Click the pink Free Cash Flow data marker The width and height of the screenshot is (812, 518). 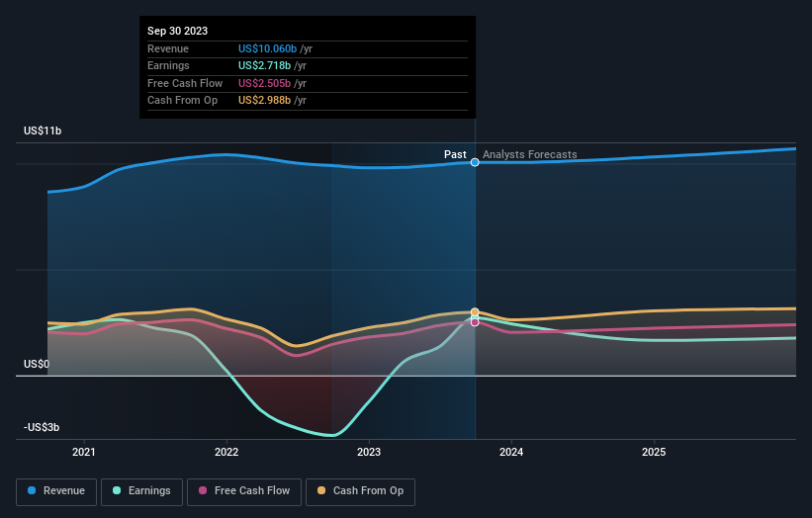pos(475,322)
